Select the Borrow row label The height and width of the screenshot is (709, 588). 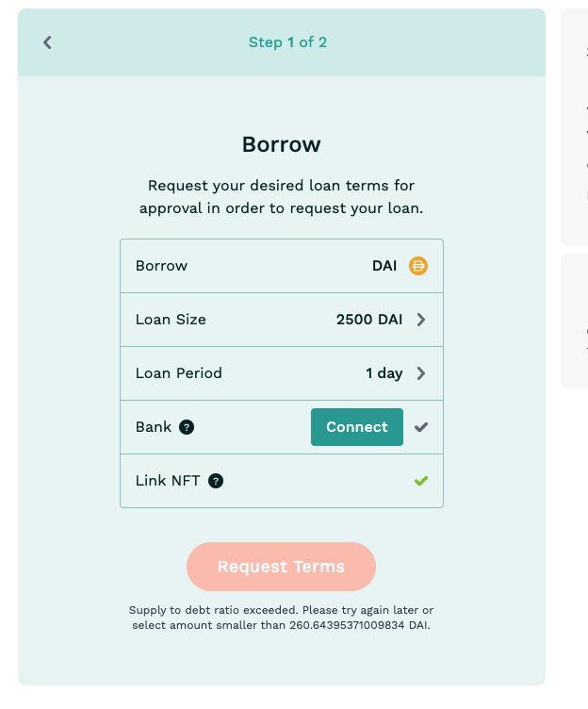click(x=161, y=266)
